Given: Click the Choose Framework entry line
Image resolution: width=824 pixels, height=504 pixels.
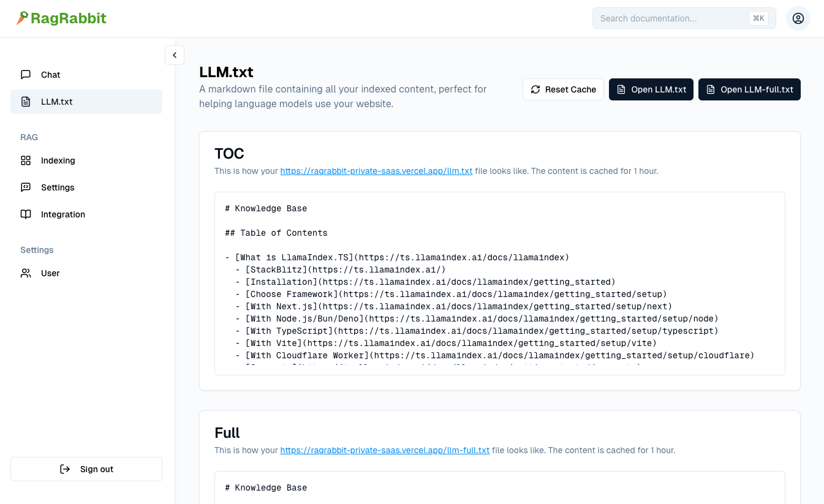Looking at the screenshot, I should pos(451,294).
